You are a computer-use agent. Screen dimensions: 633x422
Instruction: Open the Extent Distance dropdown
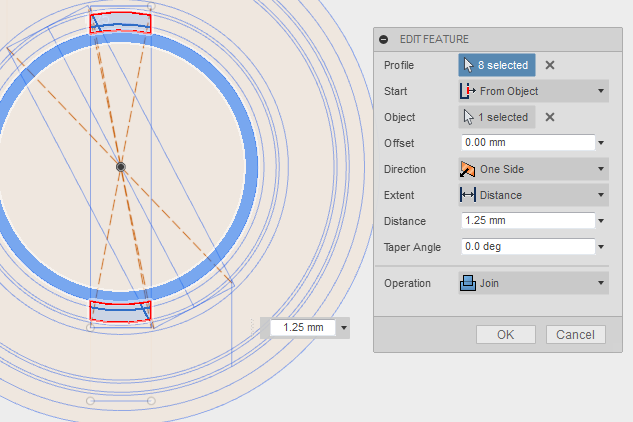tap(533, 195)
